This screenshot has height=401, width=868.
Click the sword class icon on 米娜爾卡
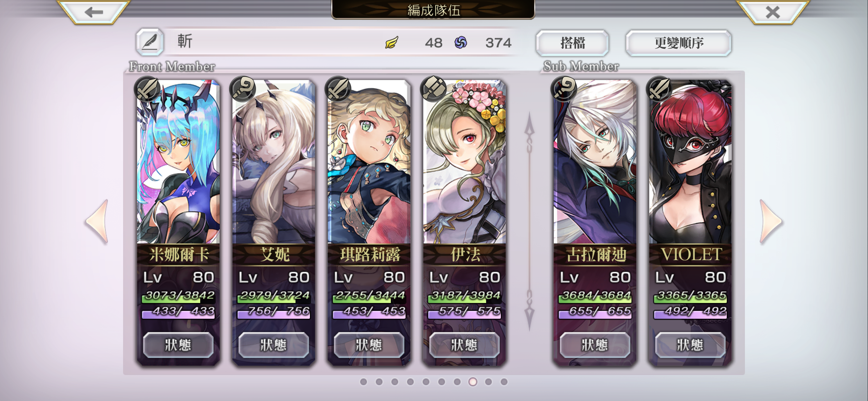pos(147,89)
